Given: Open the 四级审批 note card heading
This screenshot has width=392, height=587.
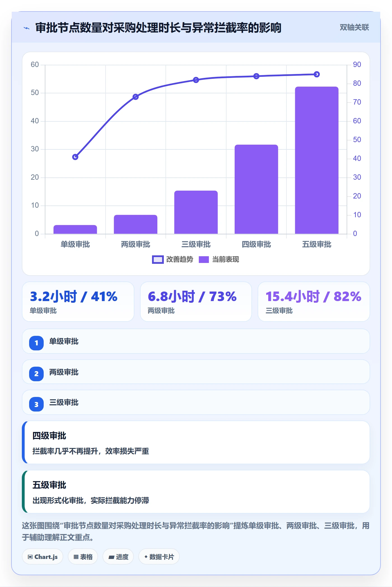Looking at the screenshot, I should 49,436.
